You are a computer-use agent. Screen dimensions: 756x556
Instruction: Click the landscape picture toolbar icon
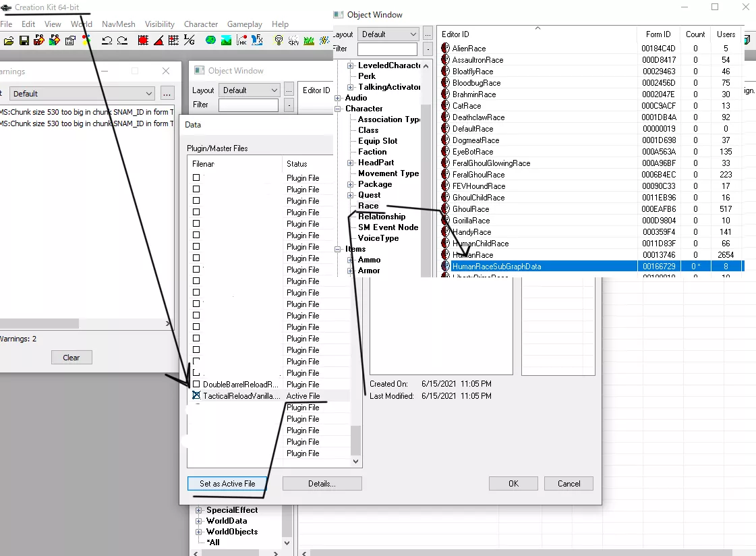click(x=226, y=40)
